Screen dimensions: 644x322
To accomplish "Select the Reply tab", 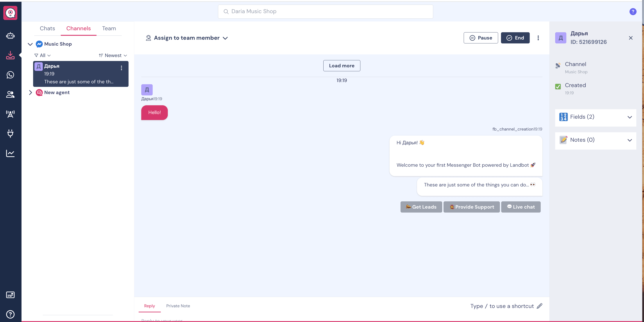I will tap(150, 306).
